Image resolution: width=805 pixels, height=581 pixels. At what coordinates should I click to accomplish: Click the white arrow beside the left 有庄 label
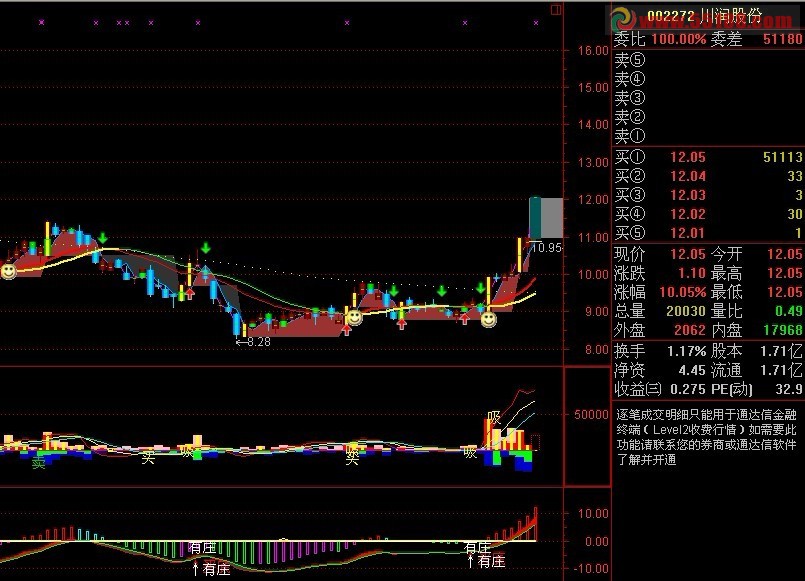(195, 569)
